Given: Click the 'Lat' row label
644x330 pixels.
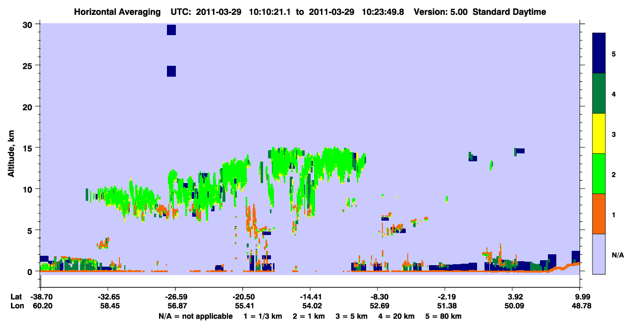Looking at the screenshot, I should click(x=16, y=297).
